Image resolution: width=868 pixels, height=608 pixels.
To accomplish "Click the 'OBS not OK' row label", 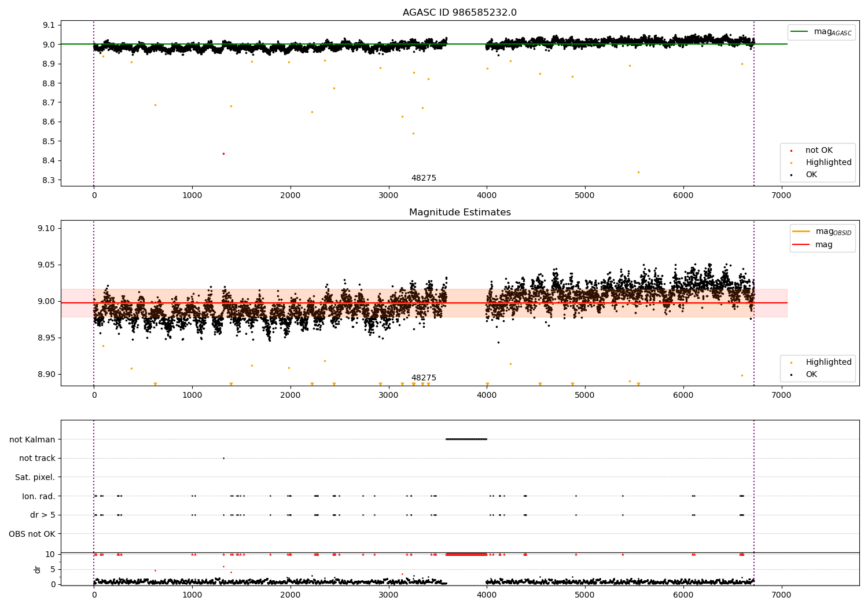I will click(x=32, y=534).
